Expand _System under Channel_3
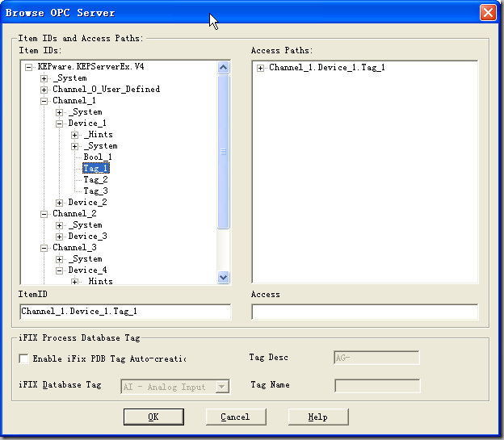The image size is (504, 440). click(59, 259)
